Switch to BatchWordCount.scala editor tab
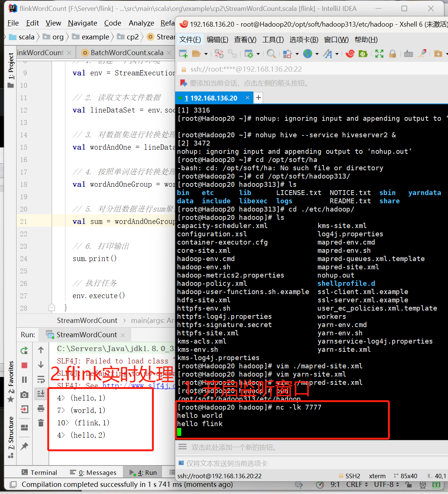448x494 pixels. (x=127, y=53)
